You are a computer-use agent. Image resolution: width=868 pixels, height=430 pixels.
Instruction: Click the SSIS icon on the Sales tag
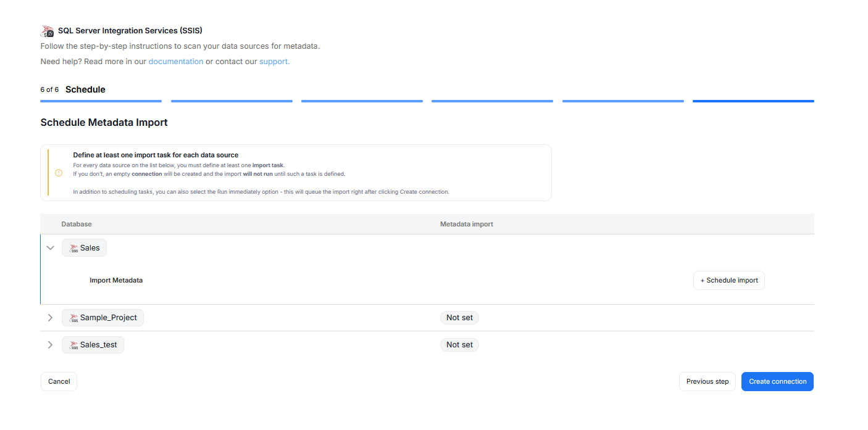(x=74, y=248)
